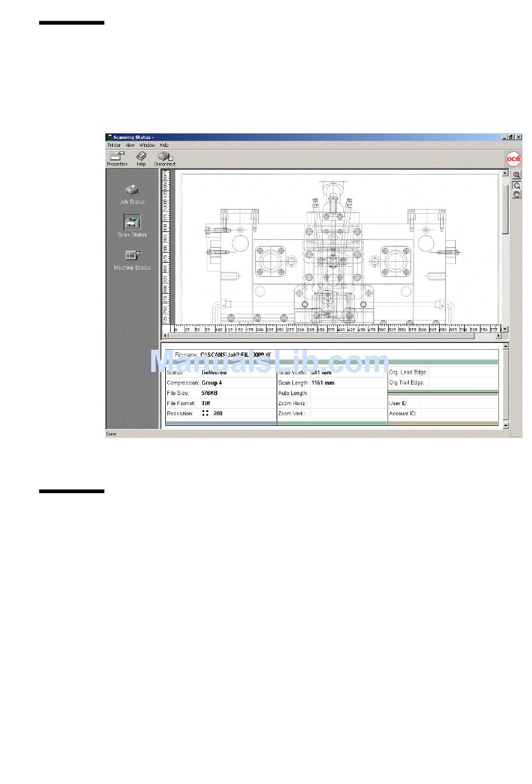Open Help from the toolbar
The height and width of the screenshot is (784, 532).
pyautogui.click(x=141, y=158)
